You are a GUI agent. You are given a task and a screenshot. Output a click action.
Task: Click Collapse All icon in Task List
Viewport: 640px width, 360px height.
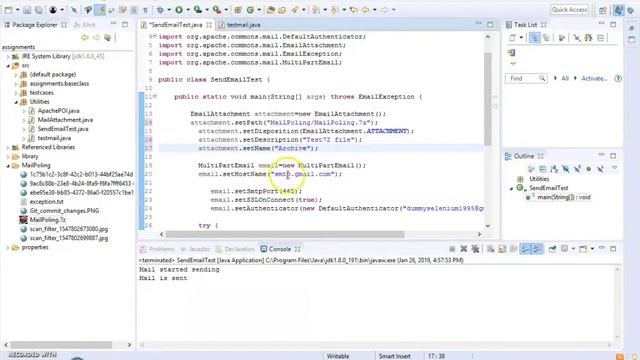point(600,38)
